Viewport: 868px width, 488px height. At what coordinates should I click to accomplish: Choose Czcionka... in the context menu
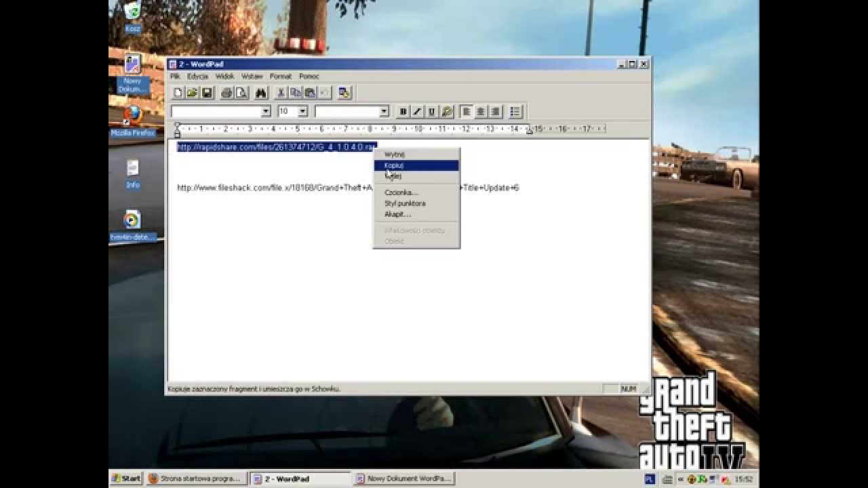(416, 192)
